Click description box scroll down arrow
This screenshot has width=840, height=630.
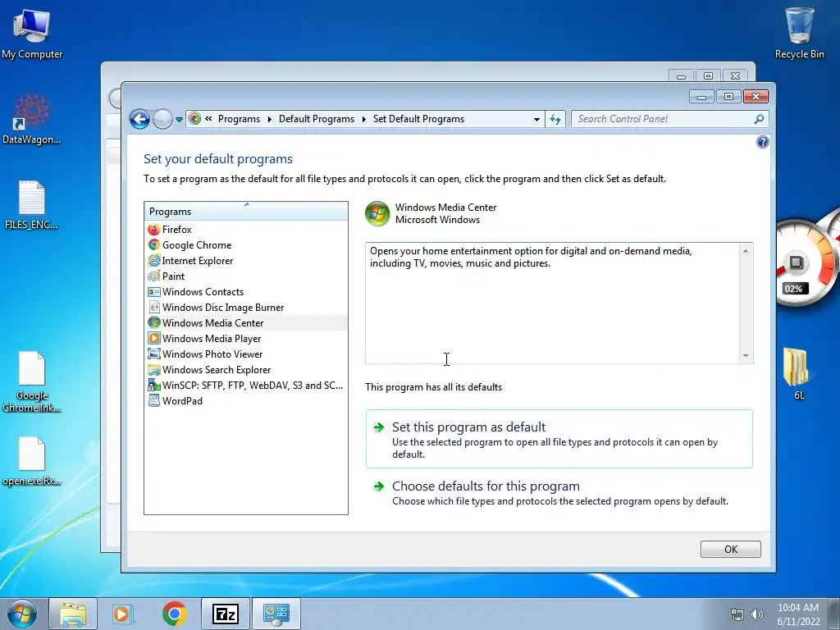click(x=746, y=356)
